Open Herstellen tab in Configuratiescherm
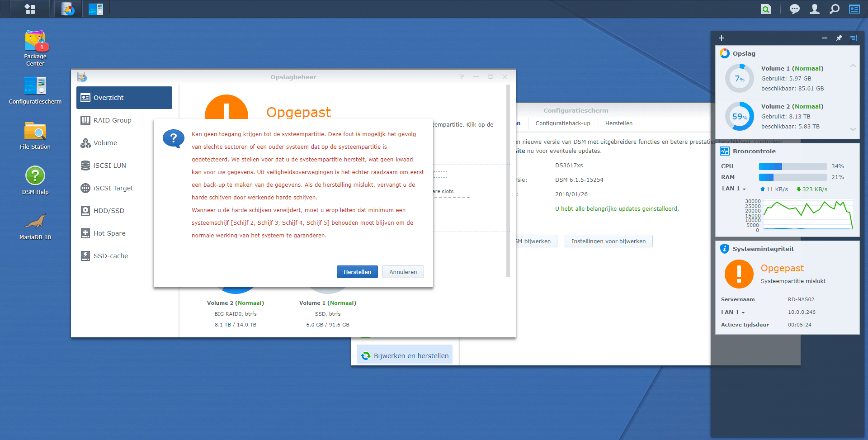This screenshot has height=440, width=868. click(x=619, y=123)
